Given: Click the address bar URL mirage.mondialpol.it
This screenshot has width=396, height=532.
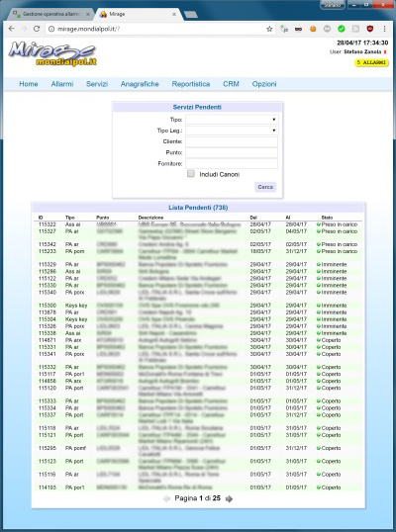Looking at the screenshot, I should point(89,30).
